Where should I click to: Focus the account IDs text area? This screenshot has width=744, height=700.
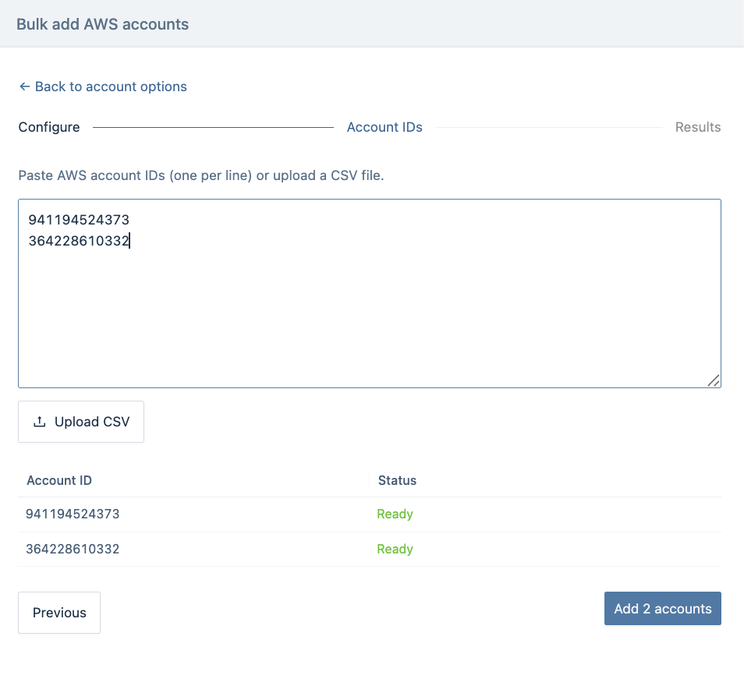tap(370, 294)
